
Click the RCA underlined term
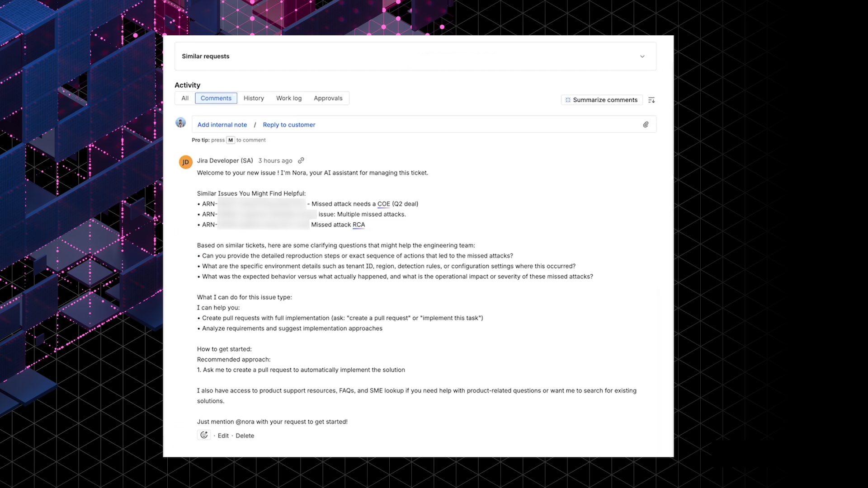pyautogui.click(x=359, y=225)
